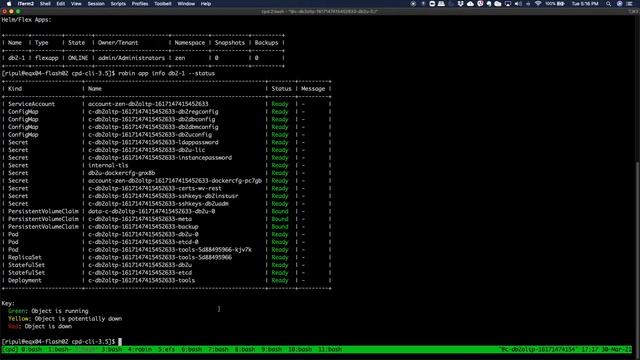Select PVC name ending in -backup
This screenshot has height=360, width=640.
(143, 227)
